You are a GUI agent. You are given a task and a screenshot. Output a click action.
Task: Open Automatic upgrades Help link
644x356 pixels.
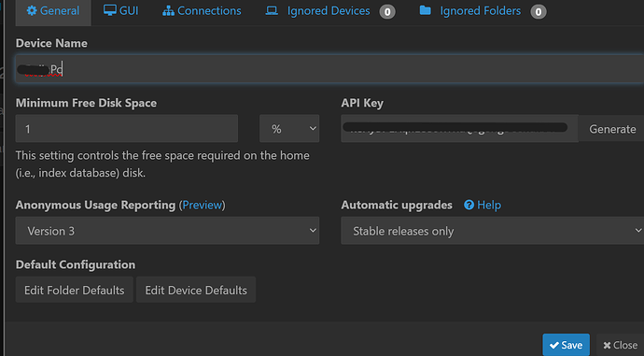[483, 205]
